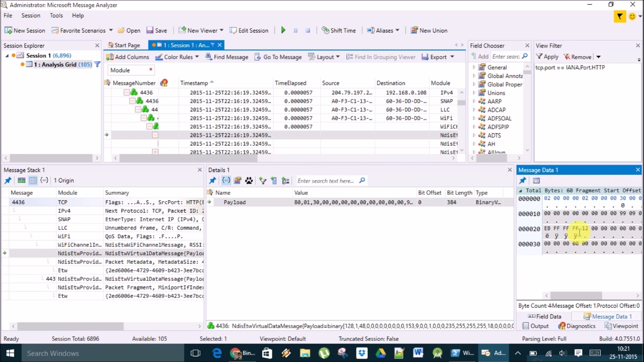Click the tcp.port filter expression text
This screenshot has width=644, height=362.
point(570,67)
